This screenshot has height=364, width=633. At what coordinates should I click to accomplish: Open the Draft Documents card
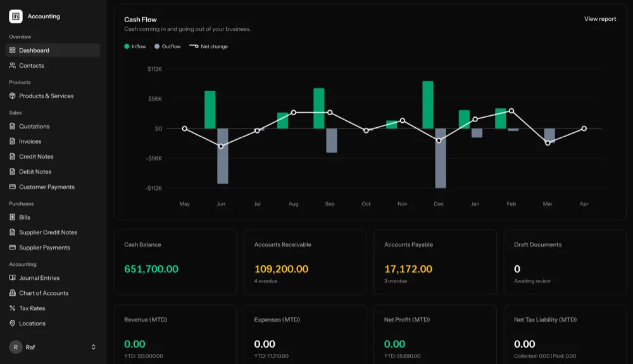pos(565,262)
